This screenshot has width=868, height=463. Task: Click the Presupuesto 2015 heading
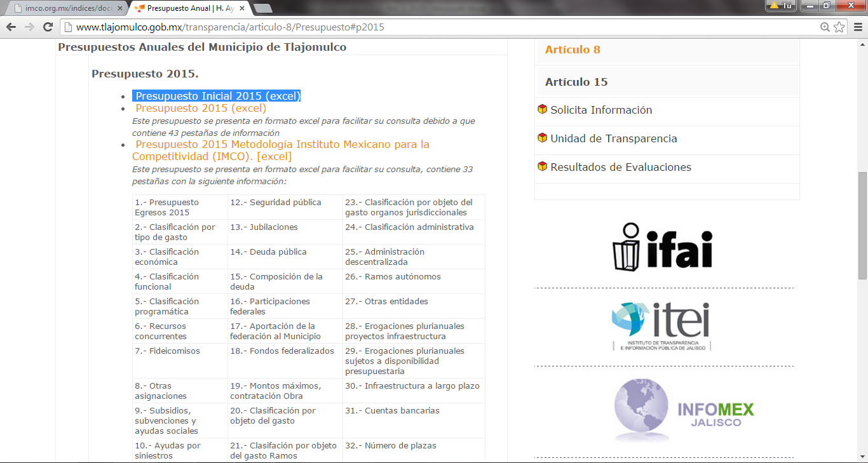[x=145, y=74]
